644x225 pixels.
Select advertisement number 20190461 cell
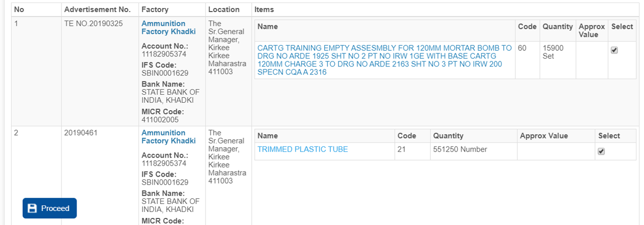(x=81, y=133)
